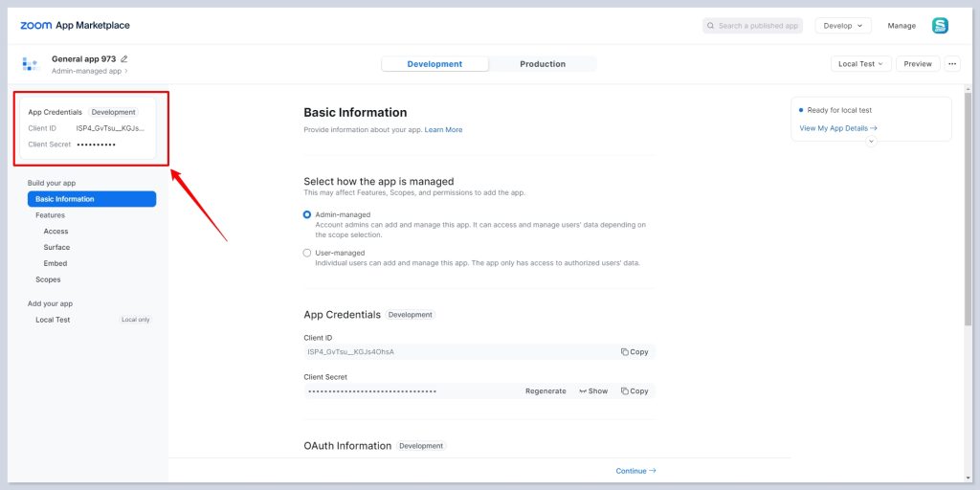Click the search published app field
This screenshot has width=980, height=490.
(x=752, y=26)
